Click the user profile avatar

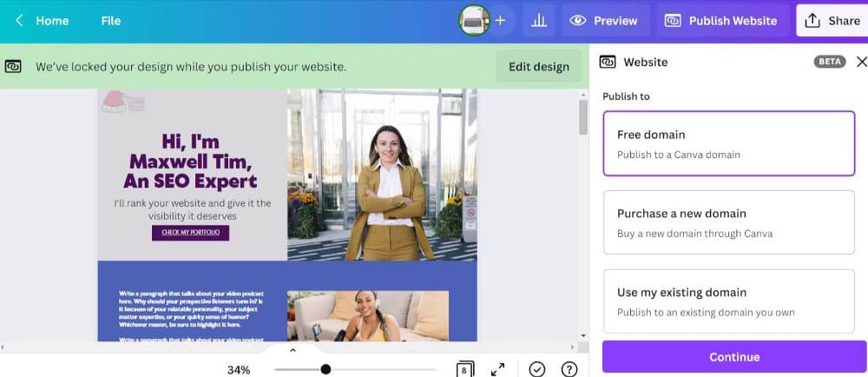(475, 21)
